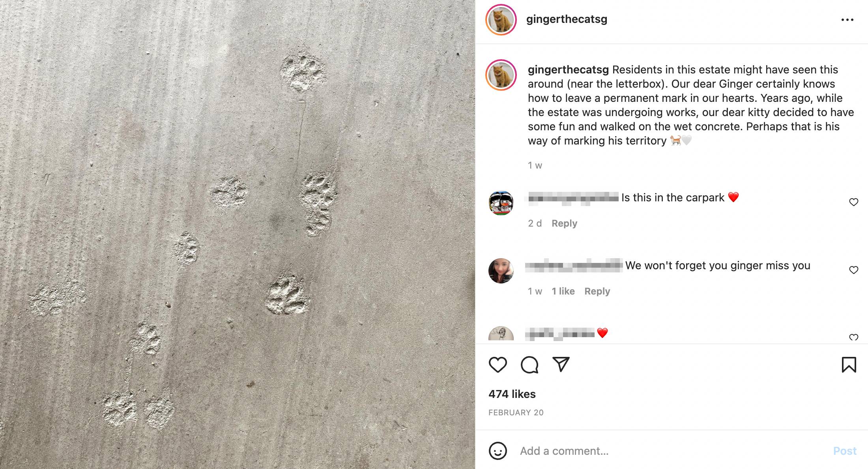Open comments via speech bubble icon
The image size is (868, 469).
pyautogui.click(x=529, y=364)
